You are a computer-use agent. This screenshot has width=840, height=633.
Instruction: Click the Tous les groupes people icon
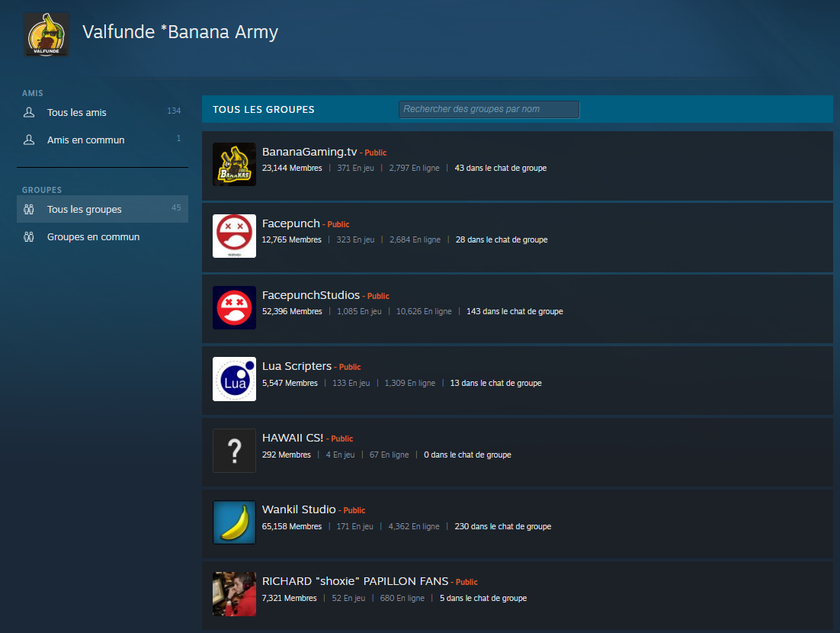(x=29, y=210)
